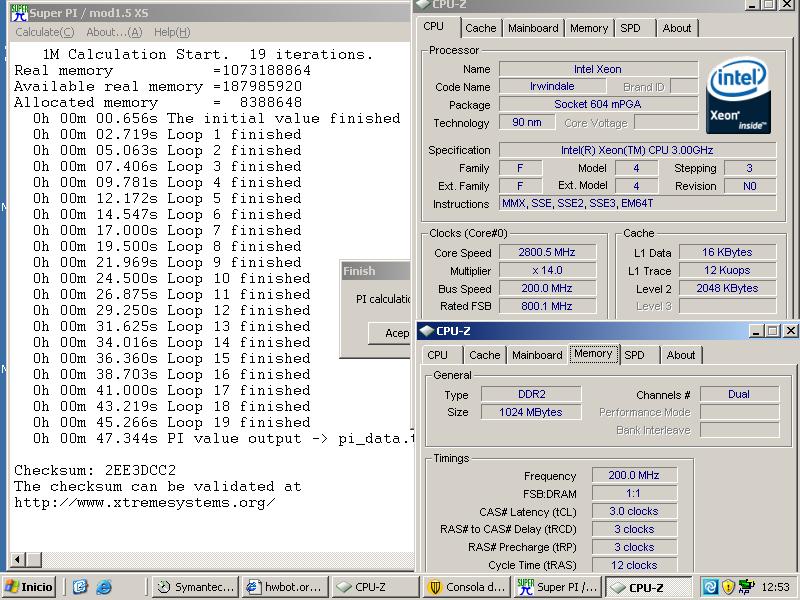Click L1 Trace value 12 Kuops
The image size is (800, 600).
coord(727,270)
